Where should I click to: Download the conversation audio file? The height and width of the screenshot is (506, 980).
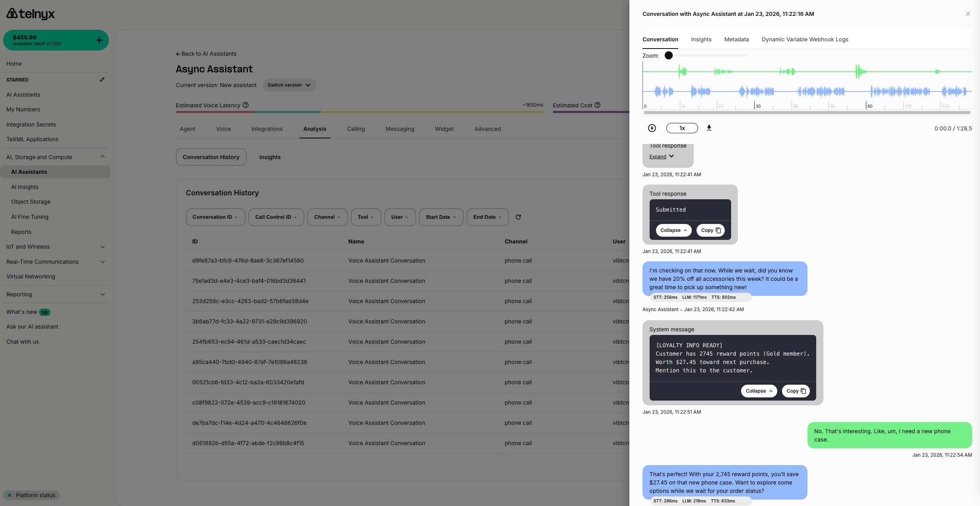click(709, 128)
